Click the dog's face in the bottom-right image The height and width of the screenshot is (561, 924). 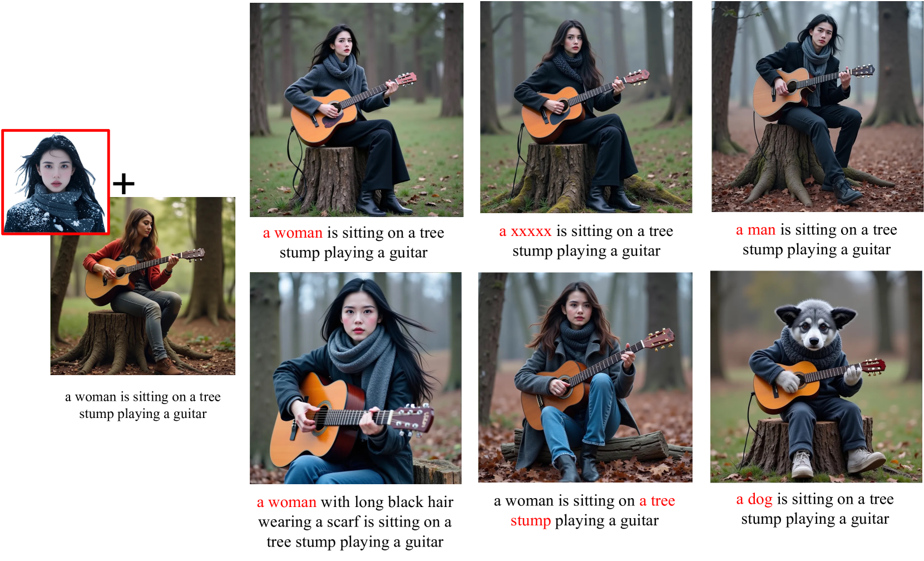[x=814, y=327]
